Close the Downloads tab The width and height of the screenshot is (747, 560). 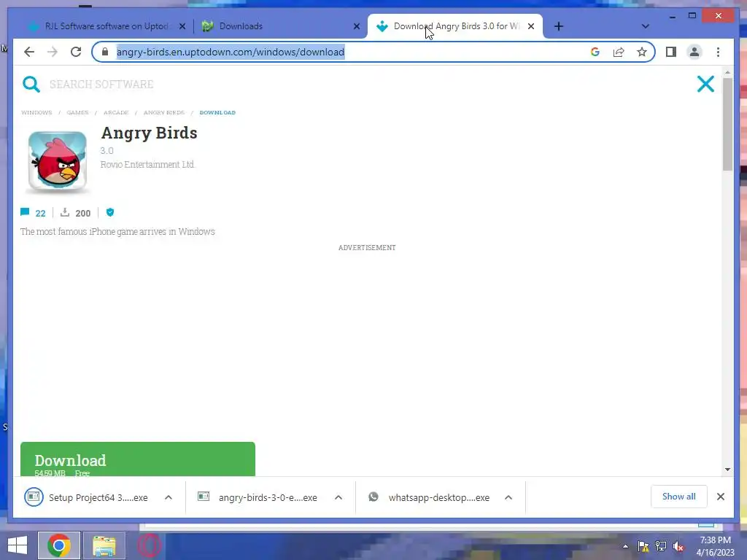[356, 26]
